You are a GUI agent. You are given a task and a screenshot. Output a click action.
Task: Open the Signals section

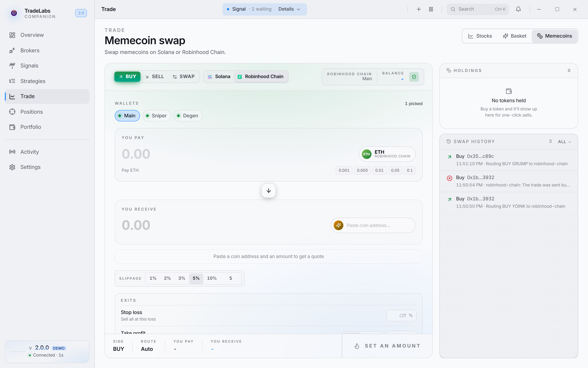pyautogui.click(x=47, y=66)
